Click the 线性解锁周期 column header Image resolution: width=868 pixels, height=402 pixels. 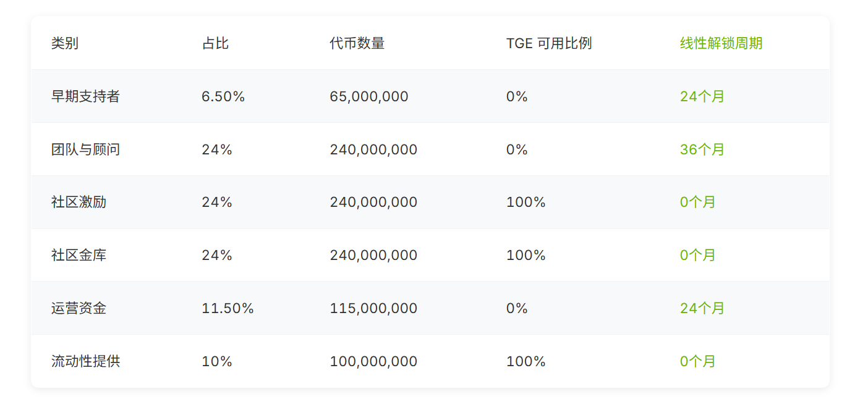click(x=721, y=43)
